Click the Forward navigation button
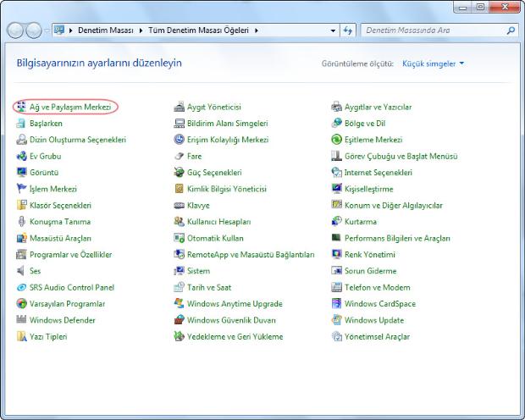The height and width of the screenshot is (420, 525). click(x=34, y=30)
